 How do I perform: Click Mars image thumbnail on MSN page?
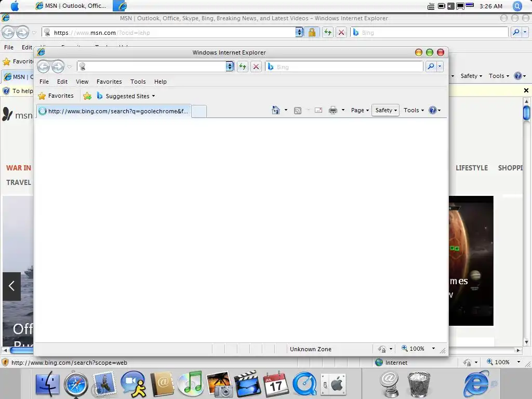pyautogui.click(x=471, y=261)
